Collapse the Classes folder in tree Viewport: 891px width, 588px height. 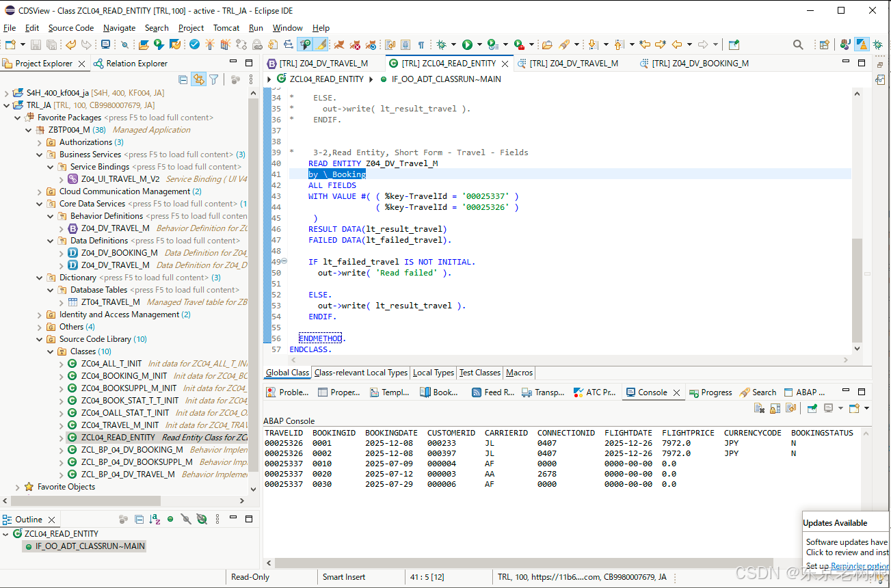pyautogui.click(x=51, y=351)
